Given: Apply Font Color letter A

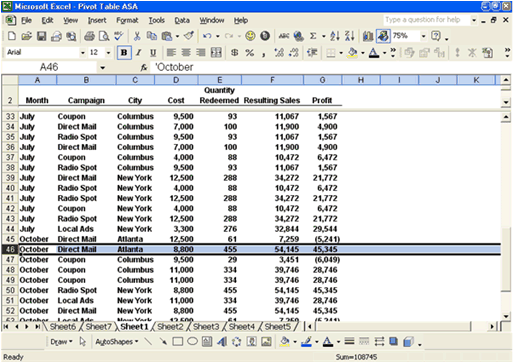Looking at the screenshot, I should [374, 53].
